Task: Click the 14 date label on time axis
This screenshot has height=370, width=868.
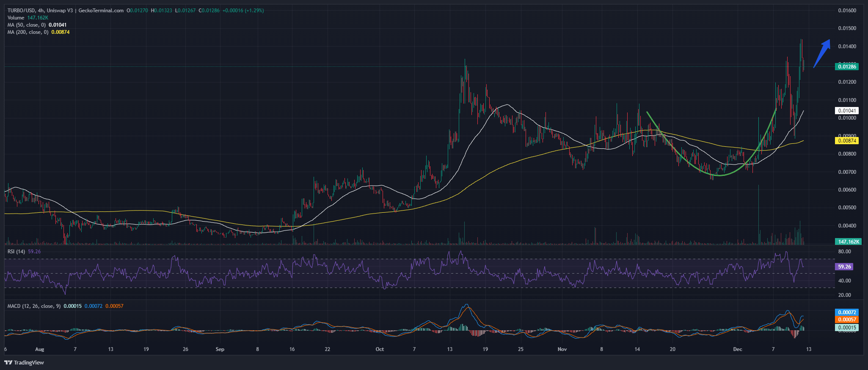Action: click(x=637, y=349)
